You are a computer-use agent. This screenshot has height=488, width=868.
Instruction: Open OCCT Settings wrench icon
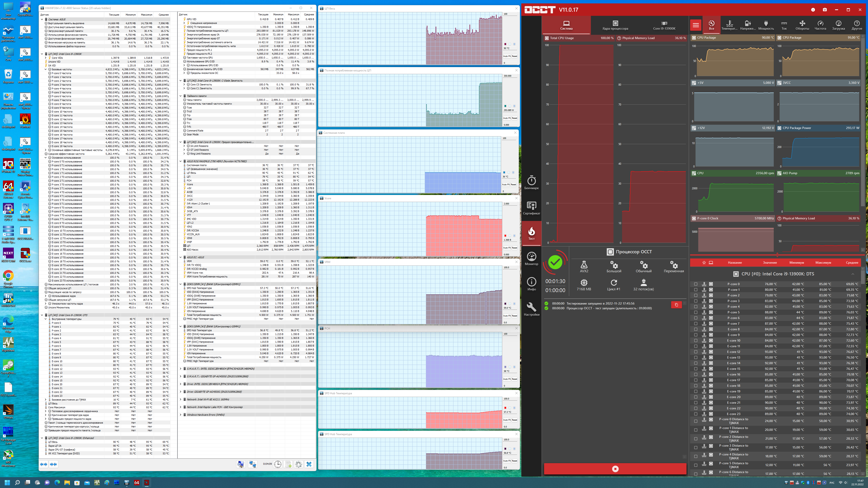pyautogui.click(x=531, y=308)
